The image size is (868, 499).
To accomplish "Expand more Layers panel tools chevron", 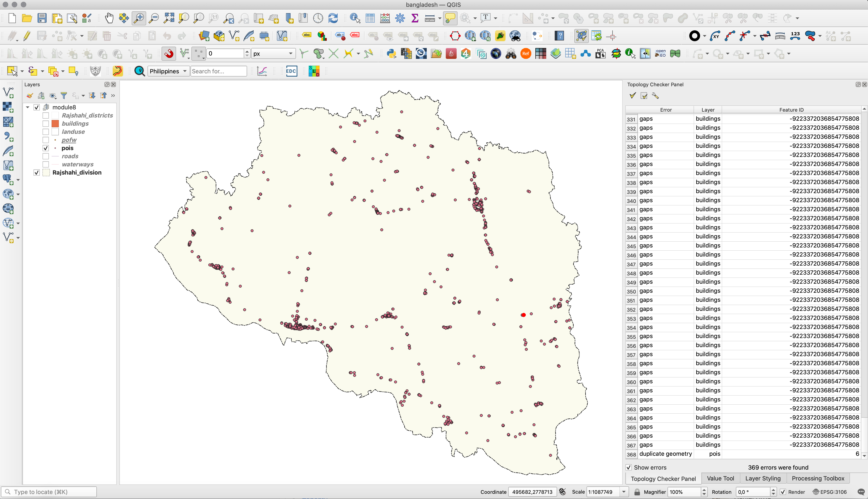I will coord(113,96).
